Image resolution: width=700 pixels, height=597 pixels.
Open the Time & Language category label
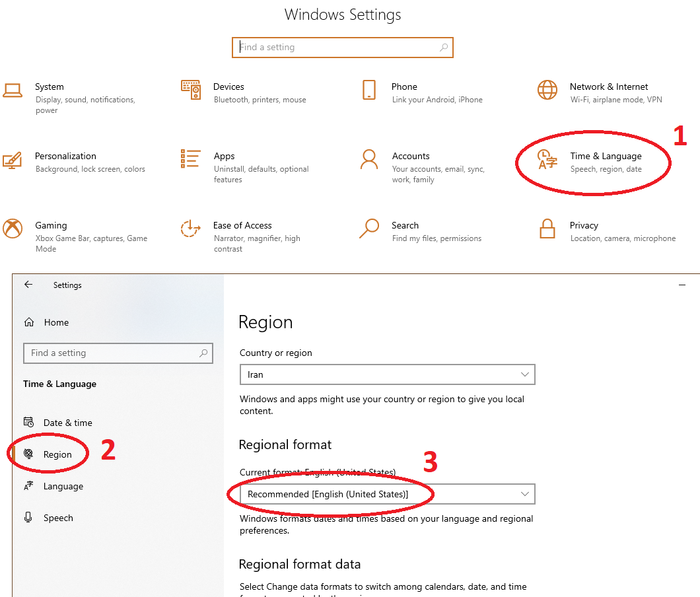coord(606,156)
